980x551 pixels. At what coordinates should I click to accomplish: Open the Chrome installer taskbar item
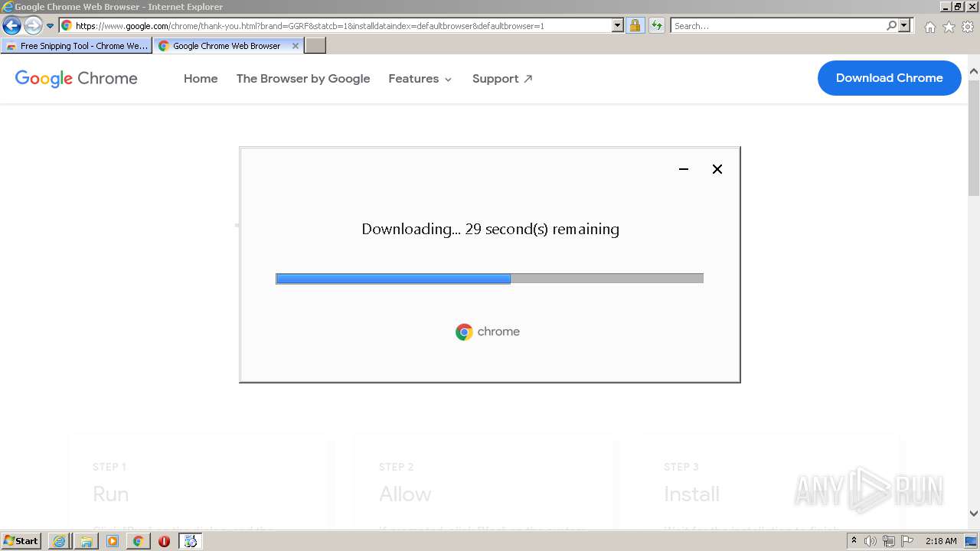click(x=191, y=541)
